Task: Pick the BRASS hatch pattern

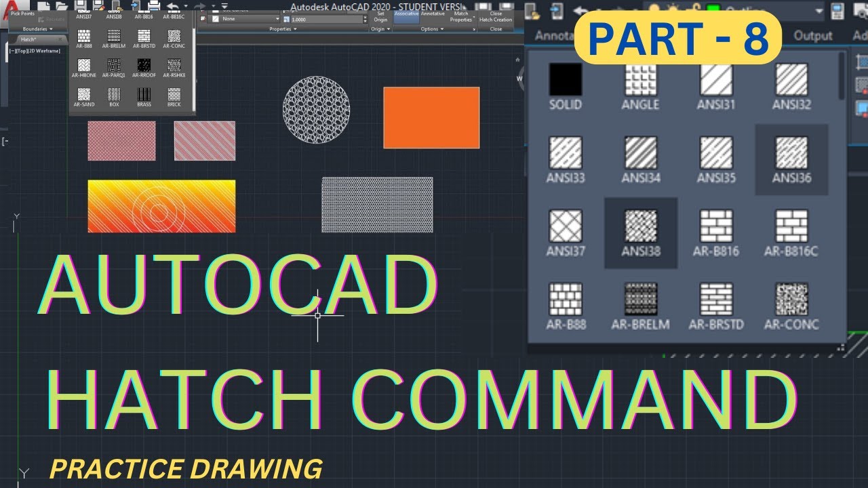Action: (144, 98)
